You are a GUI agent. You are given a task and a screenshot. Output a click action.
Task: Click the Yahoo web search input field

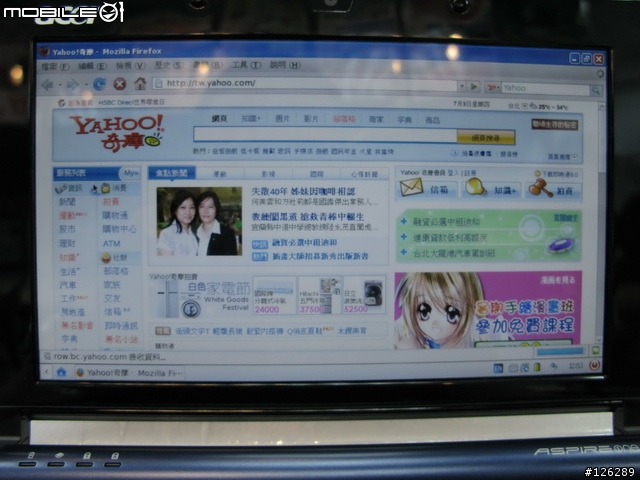(x=325, y=135)
